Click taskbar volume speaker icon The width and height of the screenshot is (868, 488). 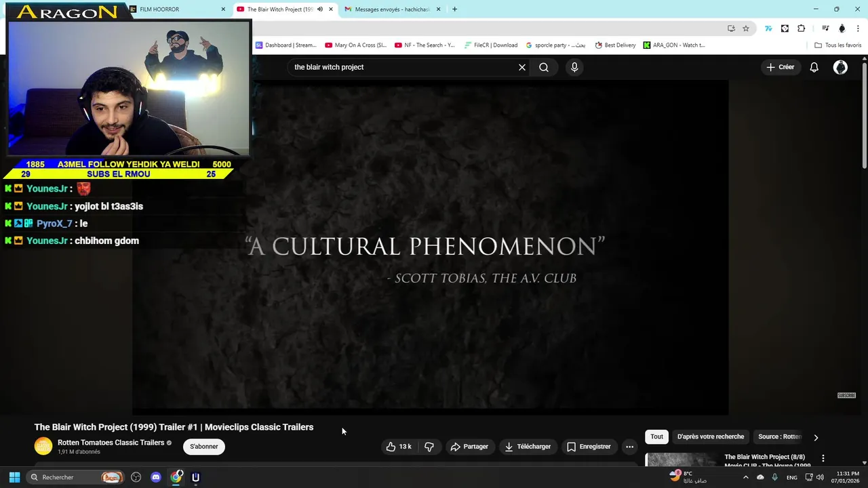pyautogui.click(x=820, y=477)
